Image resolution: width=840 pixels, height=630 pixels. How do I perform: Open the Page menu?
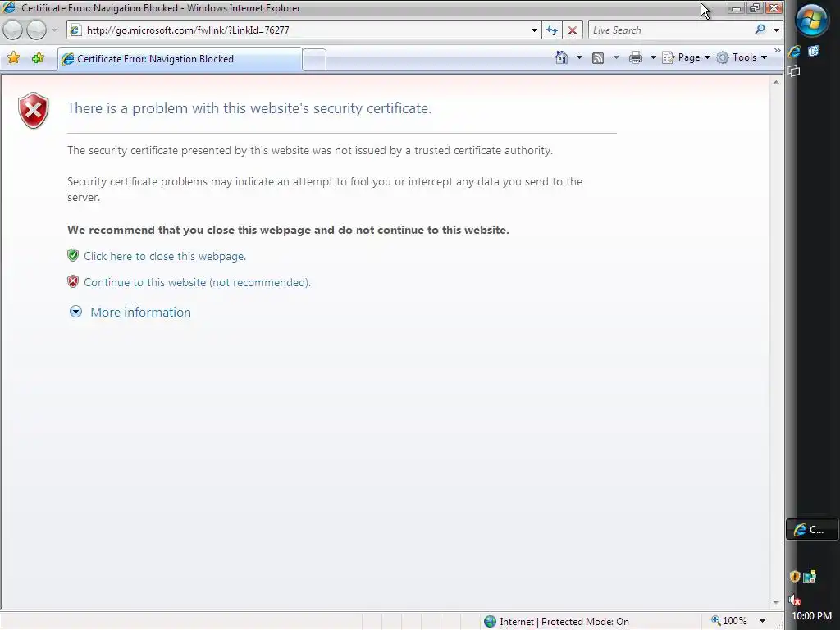click(687, 57)
